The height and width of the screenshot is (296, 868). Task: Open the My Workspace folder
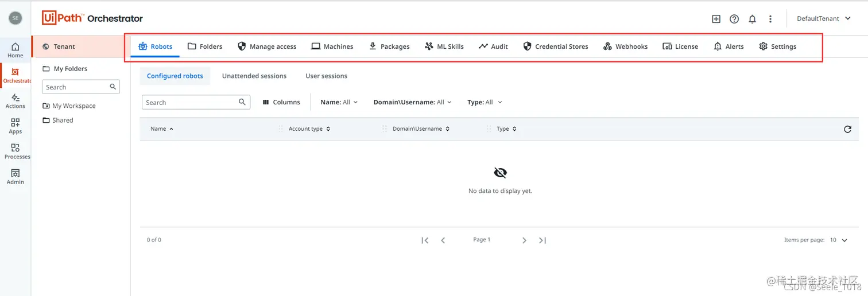[69, 106]
